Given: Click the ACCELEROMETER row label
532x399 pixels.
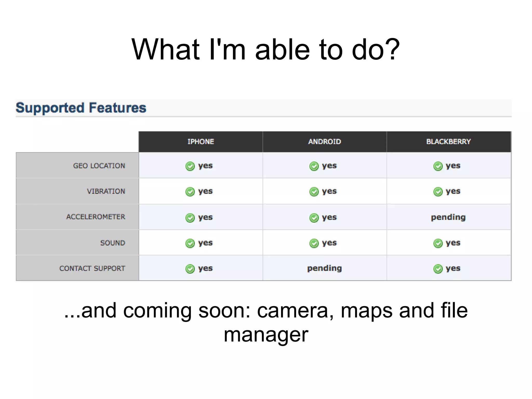Looking at the screenshot, I should 96,217.
